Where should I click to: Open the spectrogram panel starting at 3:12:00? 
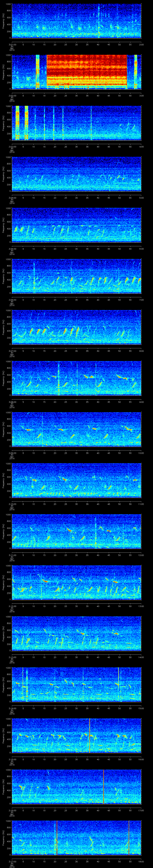tap(76, 582)
